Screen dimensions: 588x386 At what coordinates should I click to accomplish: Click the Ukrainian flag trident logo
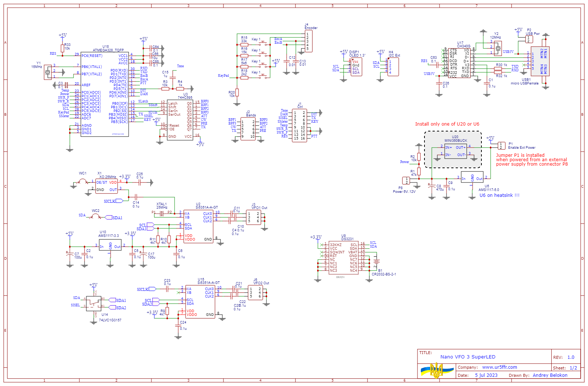(437, 371)
